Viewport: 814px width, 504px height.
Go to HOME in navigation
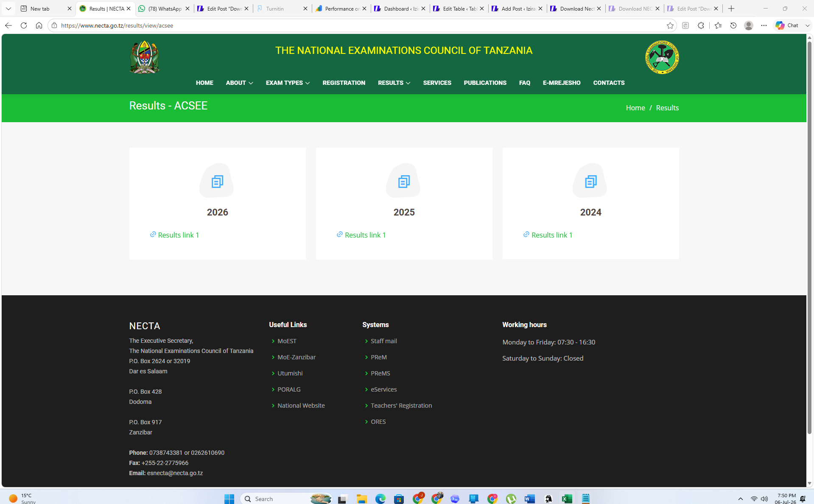[x=204, y=83]
